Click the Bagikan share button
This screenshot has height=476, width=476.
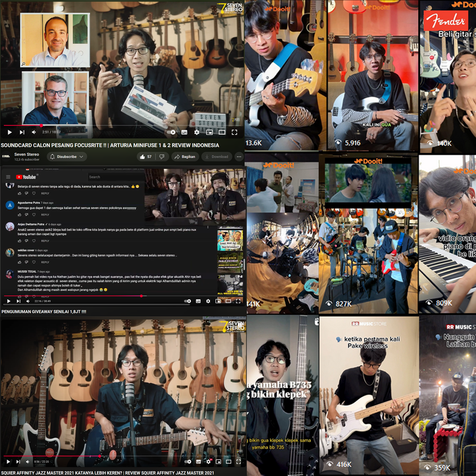[185, 156]
